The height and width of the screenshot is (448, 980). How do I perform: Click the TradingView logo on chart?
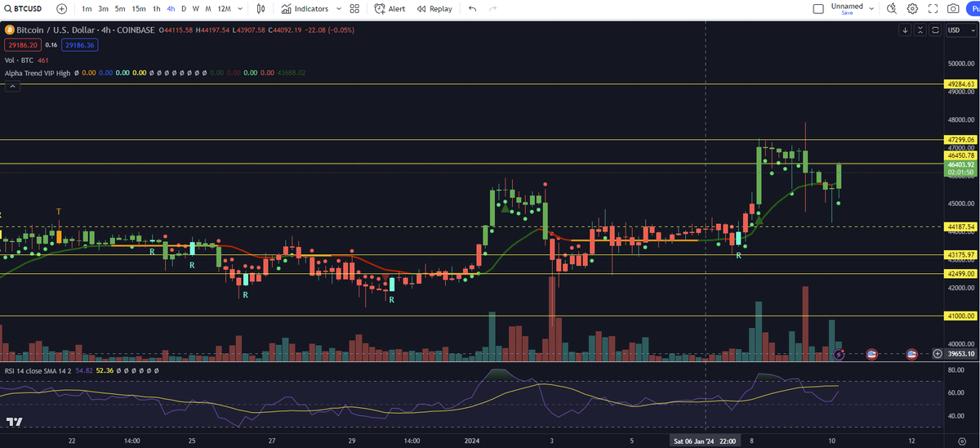14,422
